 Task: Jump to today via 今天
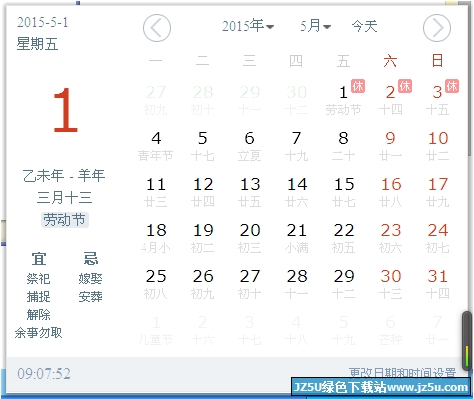coord(364,26)
